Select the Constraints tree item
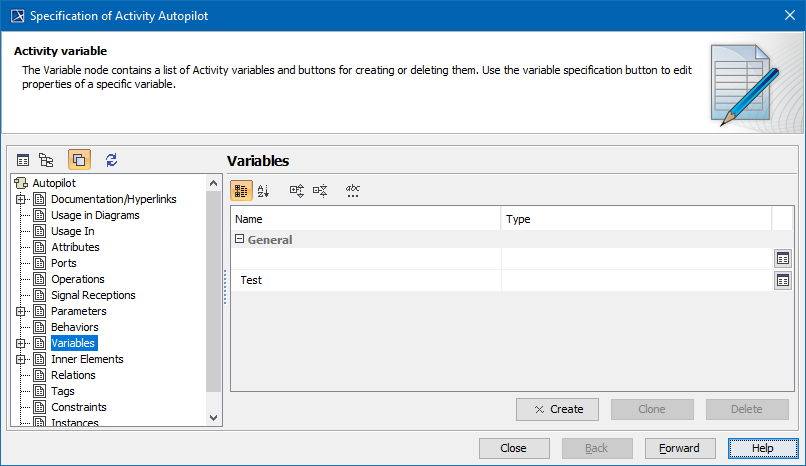Screen dimensions: 806x466 (78, 407)
